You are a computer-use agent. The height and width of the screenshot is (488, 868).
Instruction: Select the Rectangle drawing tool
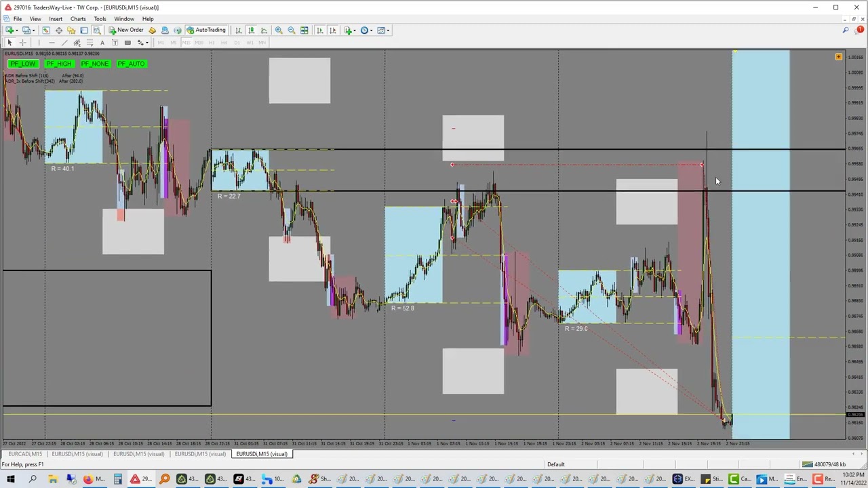click(127, 42)
